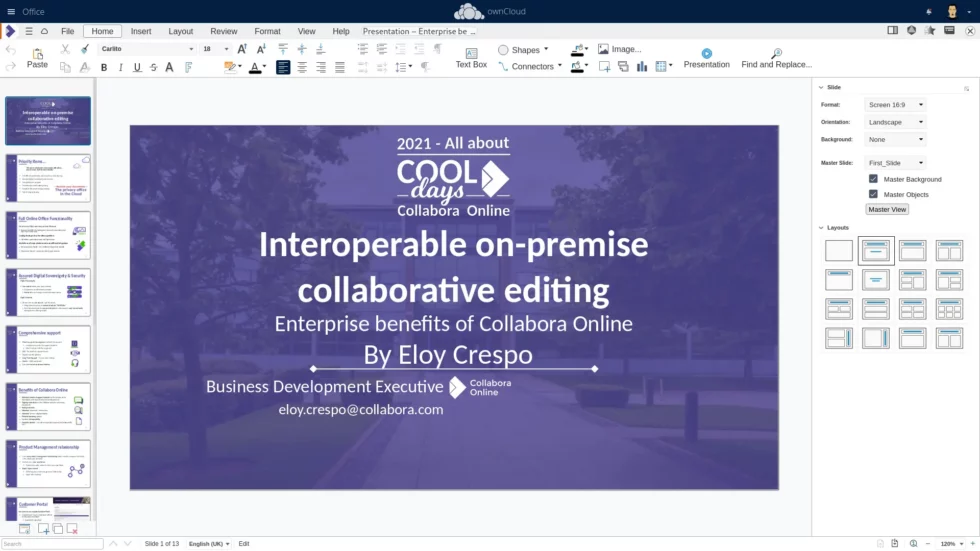Open the Background None dropdown
Image resolution: width=980 pixels, height=551 pixels.
[x=895, y=139]
